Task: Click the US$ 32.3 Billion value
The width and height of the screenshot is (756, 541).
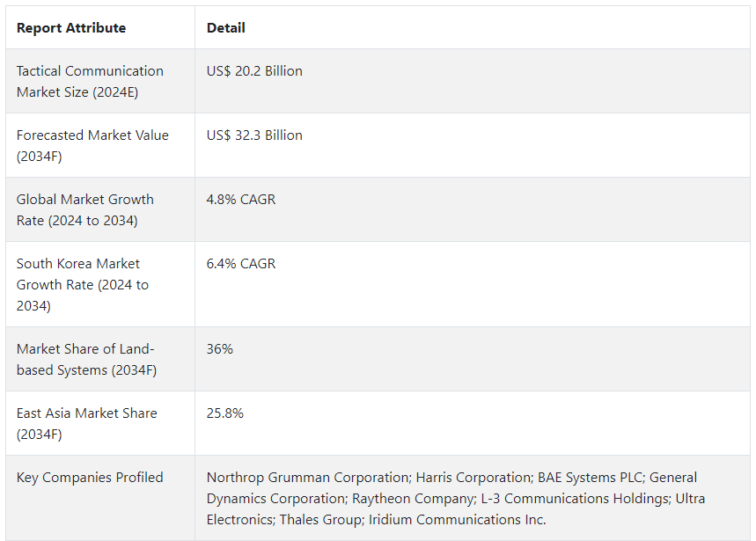Action: pyautogui.click(x=254, y=135)
